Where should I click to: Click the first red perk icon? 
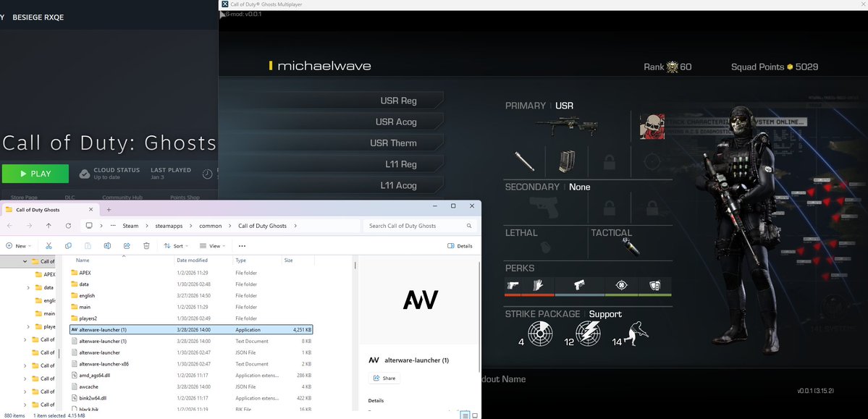(x=512, y=285)
